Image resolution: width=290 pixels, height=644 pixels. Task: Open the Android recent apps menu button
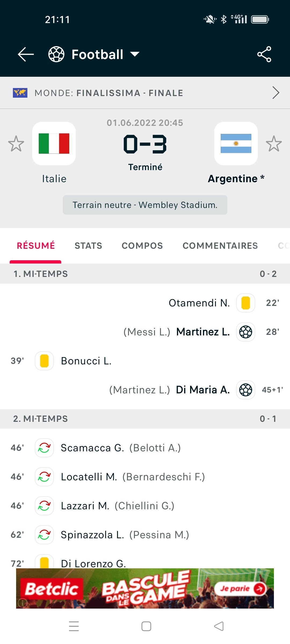74,626
